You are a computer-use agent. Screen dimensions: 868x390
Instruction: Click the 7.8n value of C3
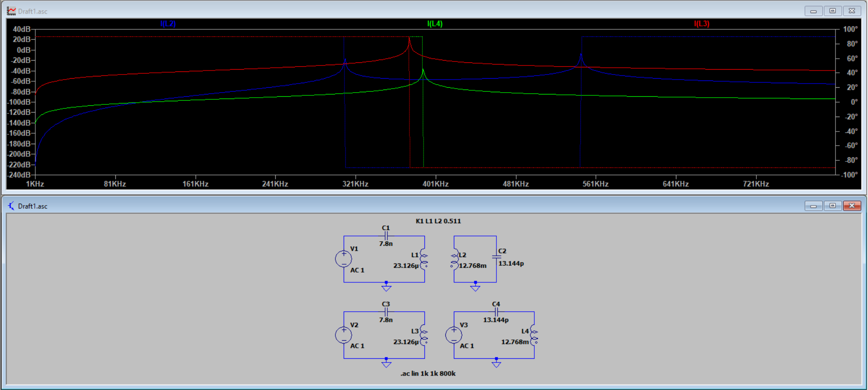(x=386, y=320)
